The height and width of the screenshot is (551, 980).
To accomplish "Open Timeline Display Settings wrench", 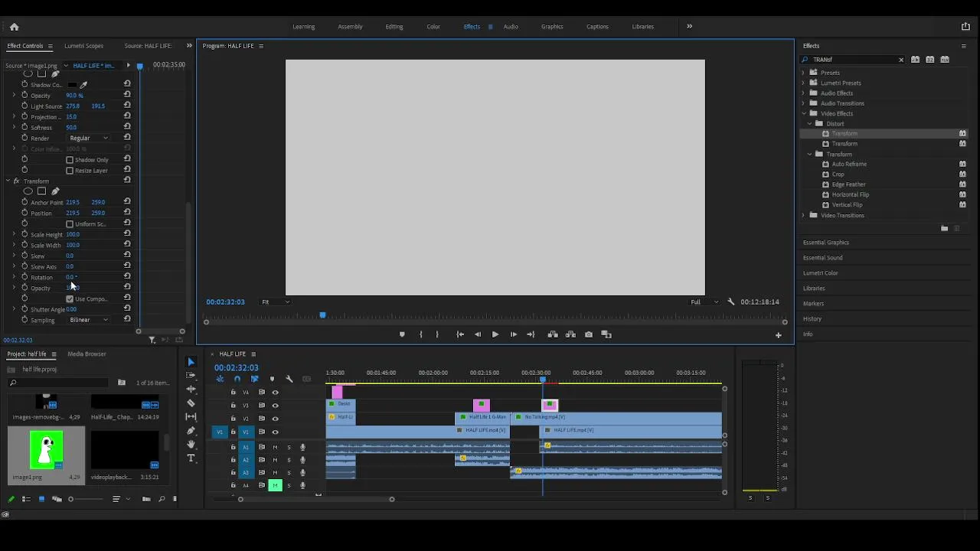I will tap(289, 379).
